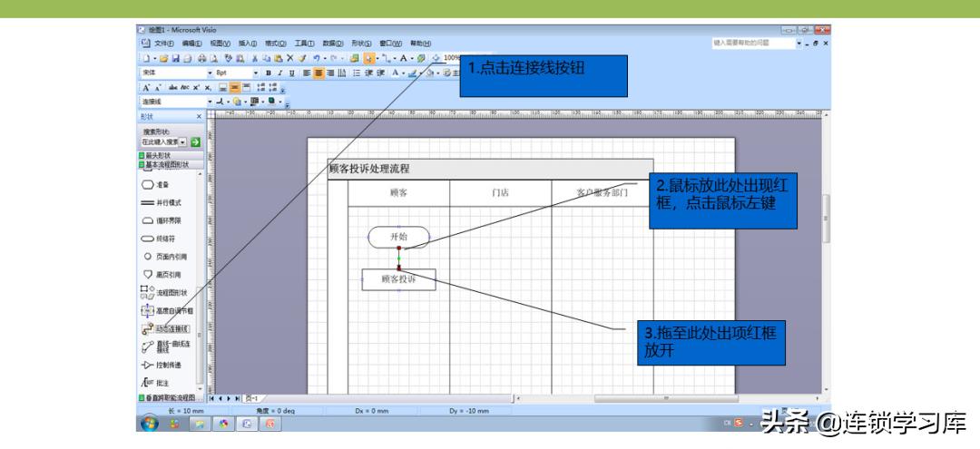Click the Delete X icon
The height and width of the screenshot is (449, 980).
(290, 58)
